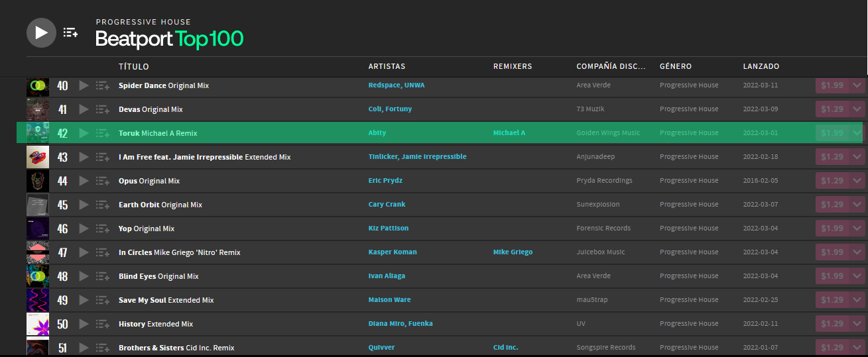Screen dimensions: 868x357
Task: Play track Earth Orbit
Action: (x=84, y=205)
